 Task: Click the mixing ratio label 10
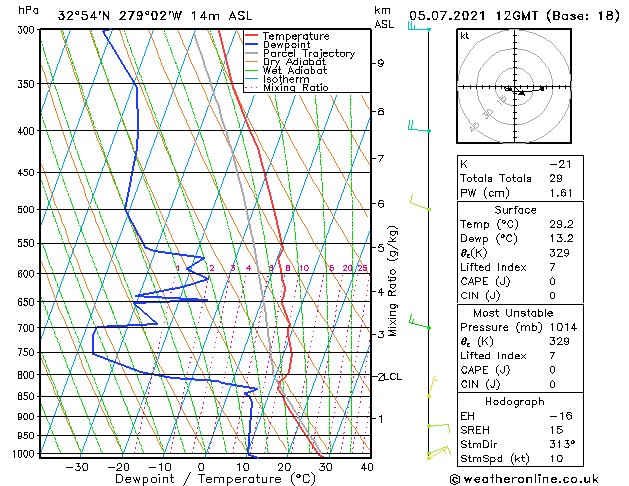[304, 268]
